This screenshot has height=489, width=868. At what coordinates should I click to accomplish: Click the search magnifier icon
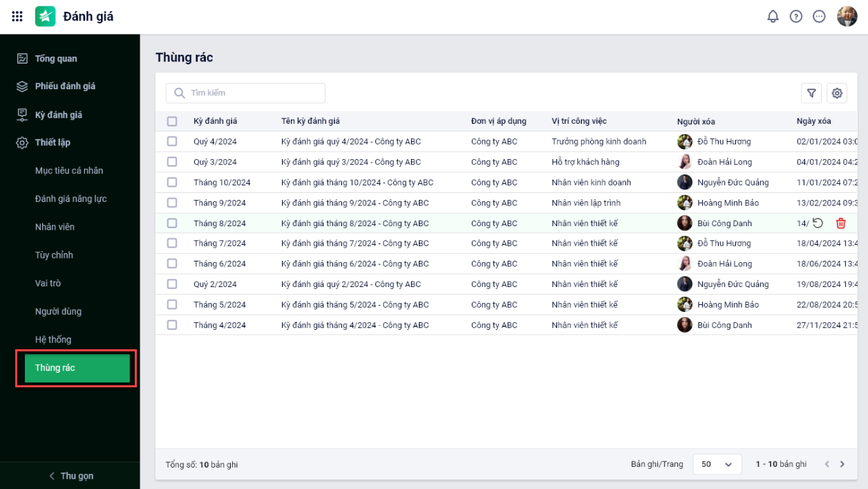180,93
